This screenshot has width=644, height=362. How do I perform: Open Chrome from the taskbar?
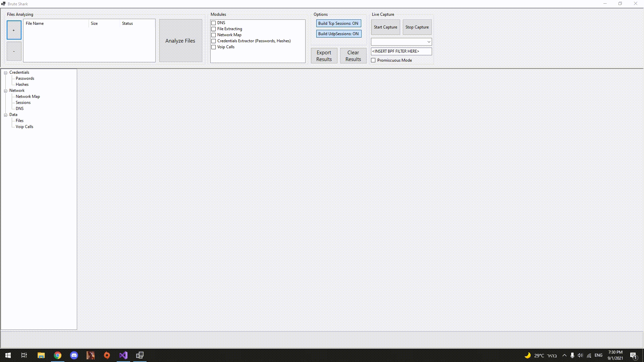click(58, 355)
